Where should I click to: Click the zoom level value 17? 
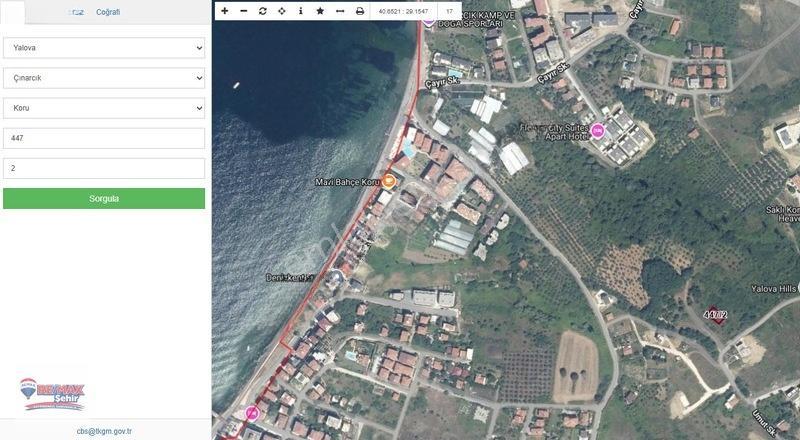click(x=449, y=11)
